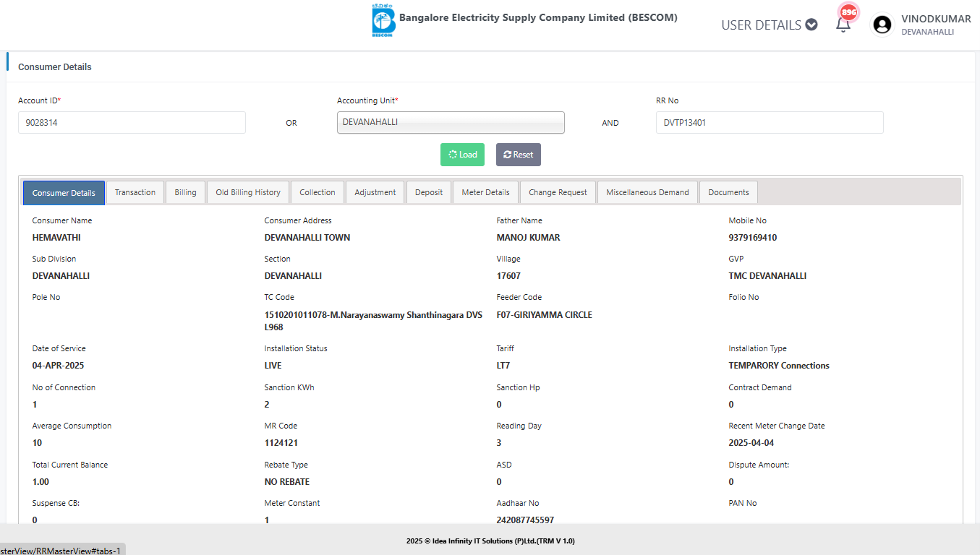Expand the USER DETAILS dropdown
The height and width of the screenshot is (555, 980).
tap(770, 25)
